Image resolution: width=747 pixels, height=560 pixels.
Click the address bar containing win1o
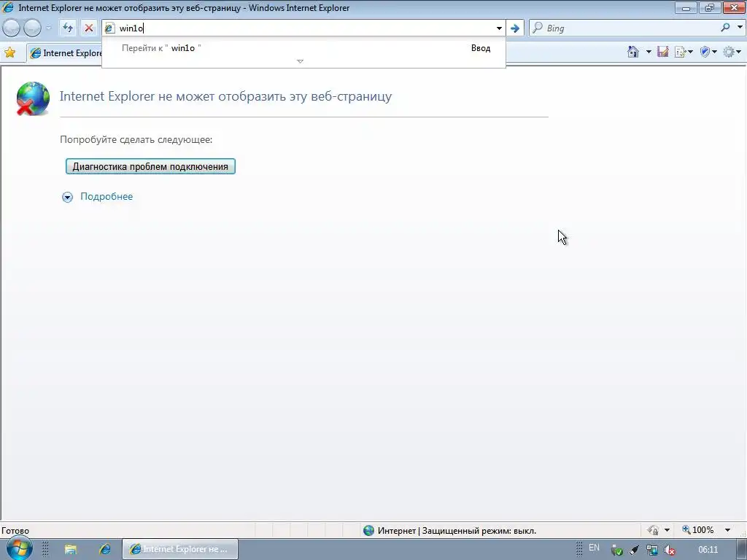[305, 28]
